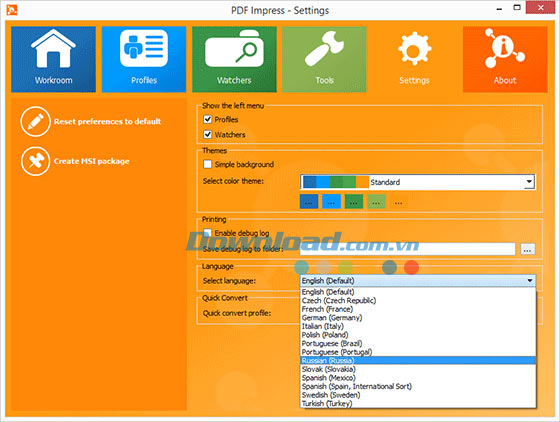Choose Italian (Italy) language

418,326
